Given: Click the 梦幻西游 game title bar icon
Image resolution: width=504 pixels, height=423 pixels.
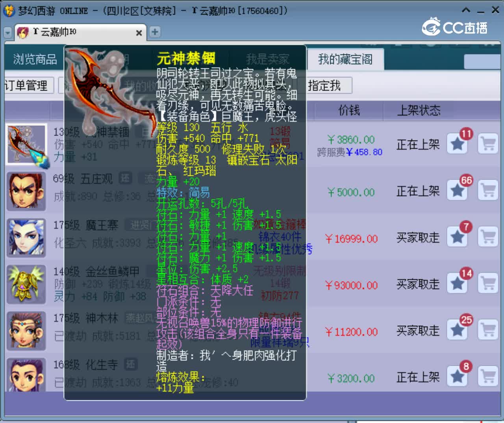Looking at the screenshot, I should (9, 11).
